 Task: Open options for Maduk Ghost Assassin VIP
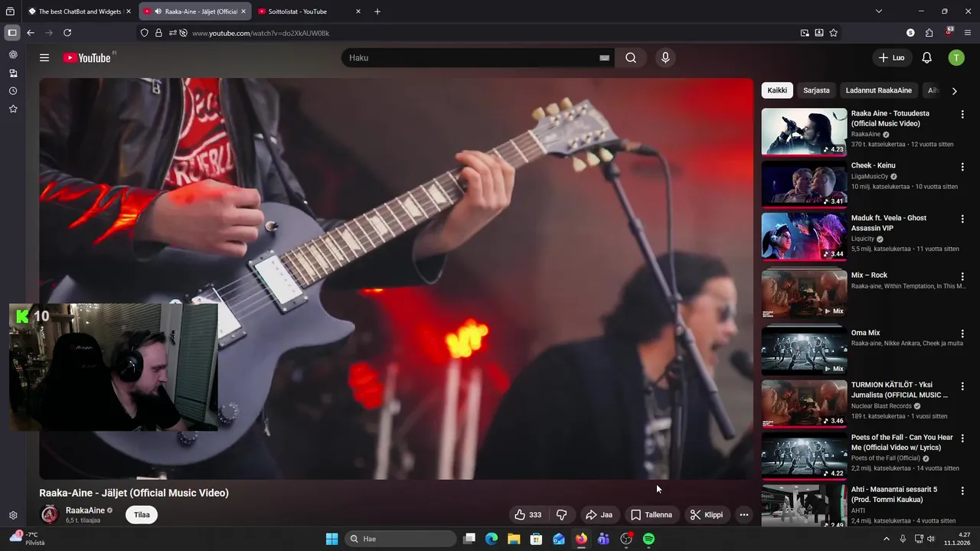[x=962, y=218]
